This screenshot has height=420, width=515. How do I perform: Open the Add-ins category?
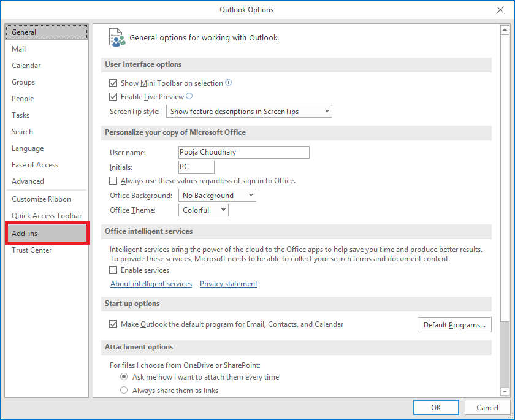click(47, 234)
